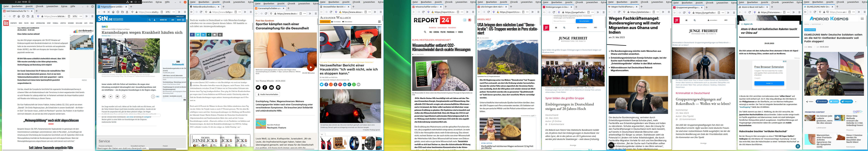
Task: Open StN.de user account icon
Action: [155, 20]
